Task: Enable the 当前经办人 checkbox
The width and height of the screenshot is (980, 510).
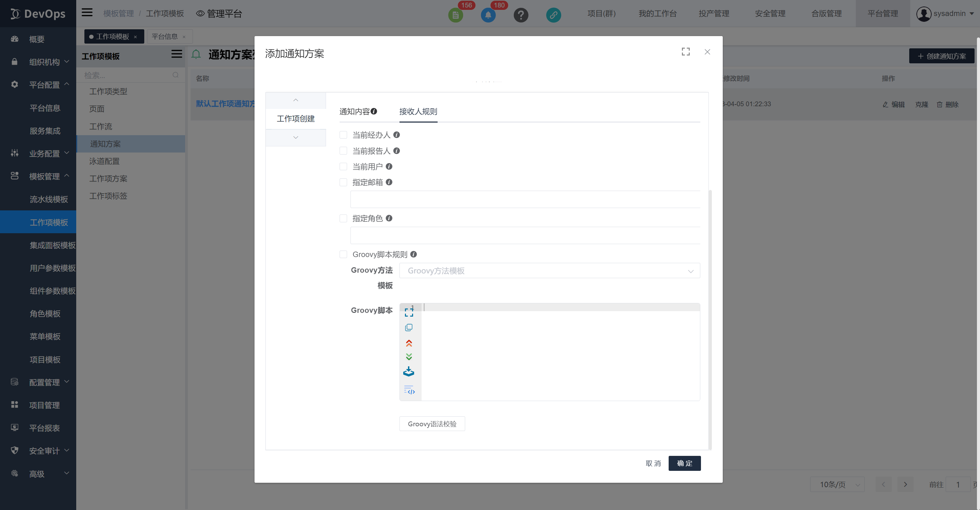Action: [x=343, y=135]
